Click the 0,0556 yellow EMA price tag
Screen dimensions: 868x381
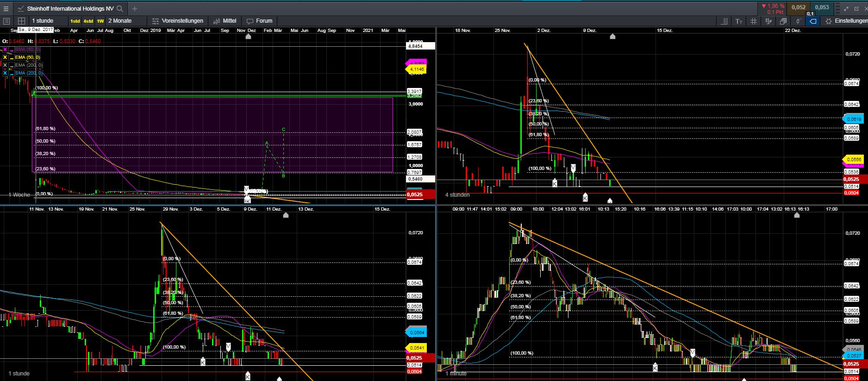click(853, 160)
